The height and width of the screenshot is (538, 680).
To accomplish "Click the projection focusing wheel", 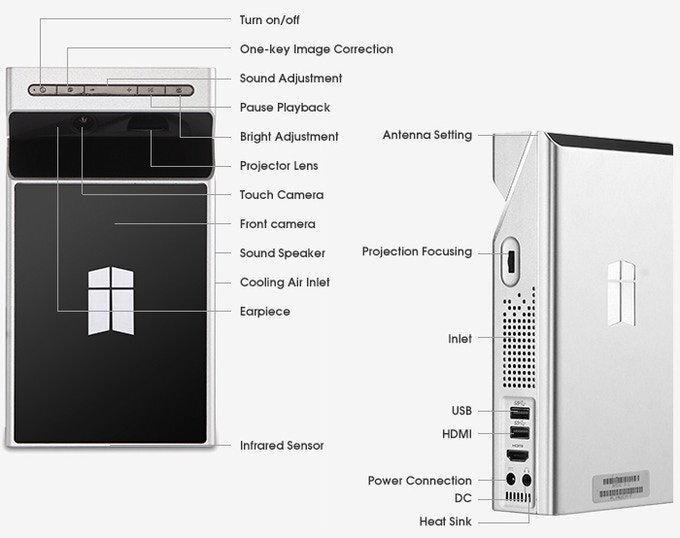I will [x=511, y=261].
